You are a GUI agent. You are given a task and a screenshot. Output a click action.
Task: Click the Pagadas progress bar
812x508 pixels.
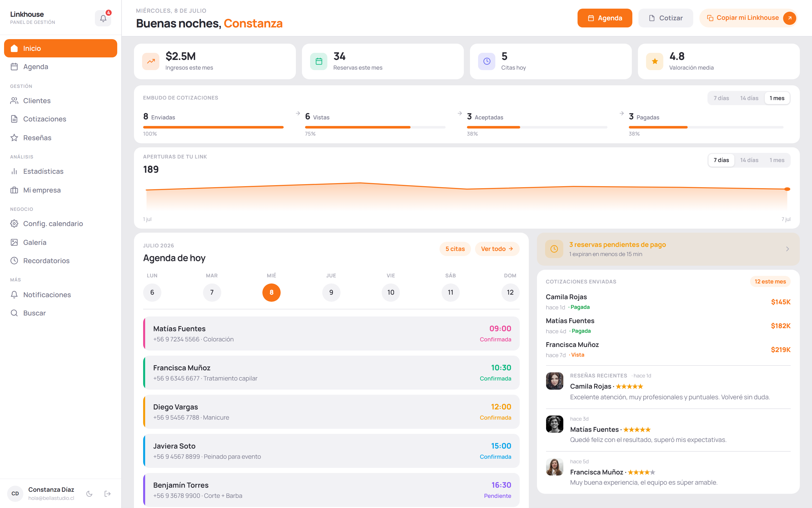706,127
